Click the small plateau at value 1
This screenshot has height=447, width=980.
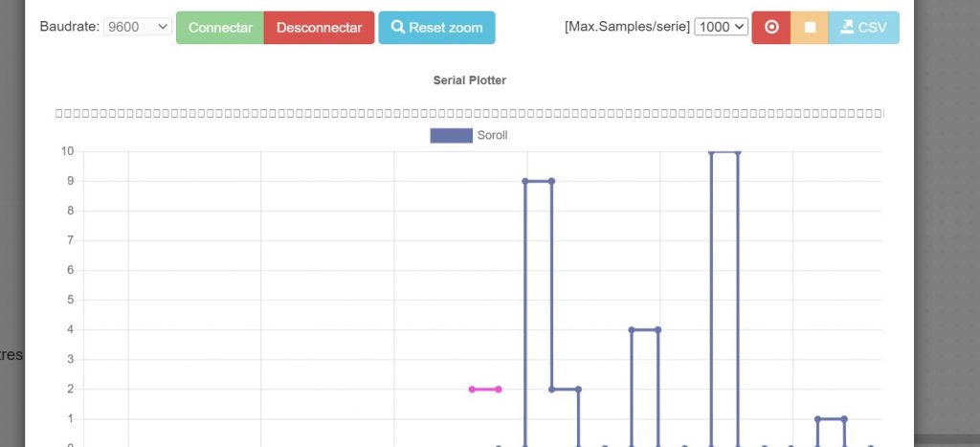click(831, 418)
